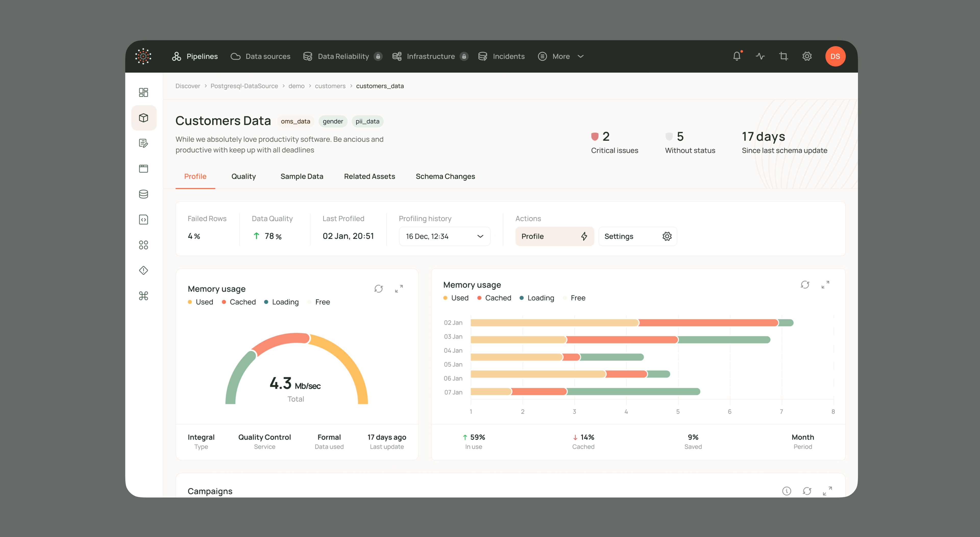The height and width of the screenshot is (537, 980).
Task: Open Infrastructure in navigation
Action: pos(430,56)
